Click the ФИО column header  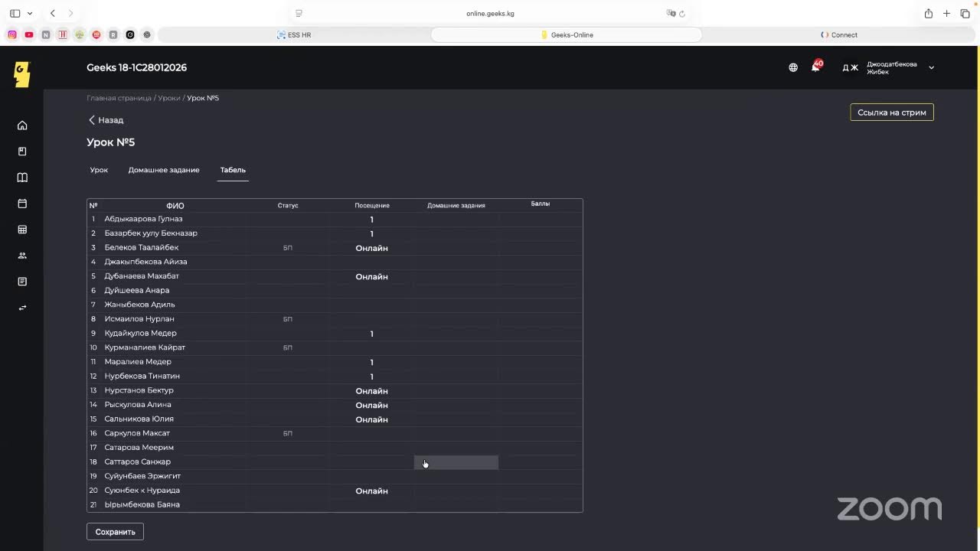click(x=175, y=206)
